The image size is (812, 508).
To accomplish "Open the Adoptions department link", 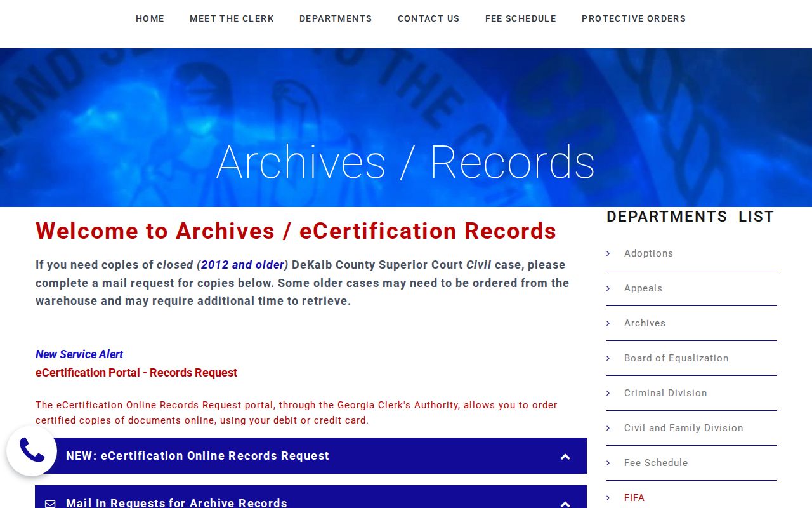I will coord(648,253).
